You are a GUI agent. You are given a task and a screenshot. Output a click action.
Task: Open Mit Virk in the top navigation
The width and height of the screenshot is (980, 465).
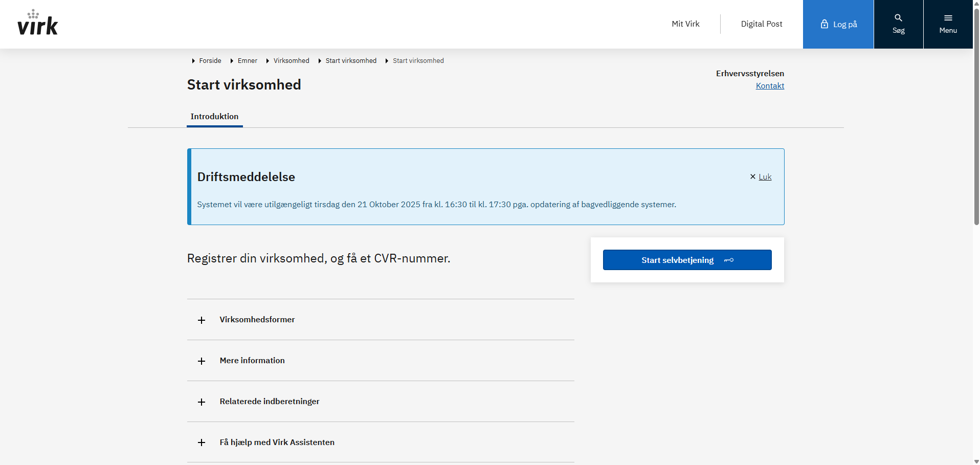685,24
